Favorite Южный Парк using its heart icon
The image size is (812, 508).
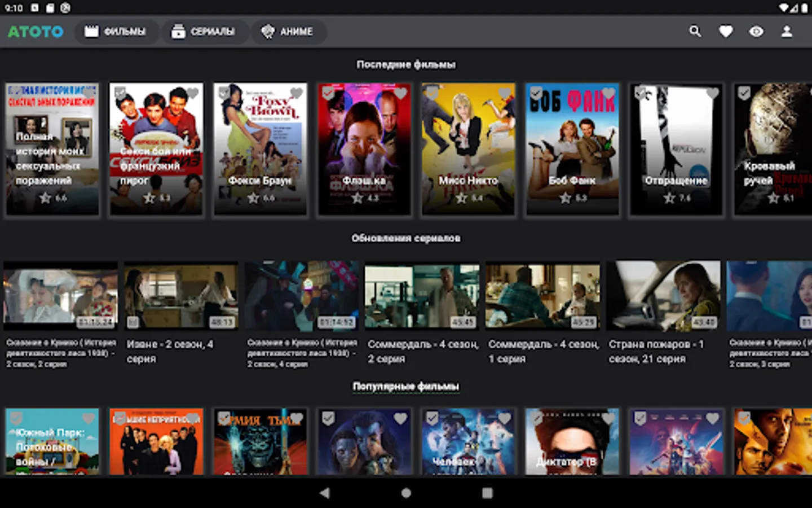(x=89, y=418)
